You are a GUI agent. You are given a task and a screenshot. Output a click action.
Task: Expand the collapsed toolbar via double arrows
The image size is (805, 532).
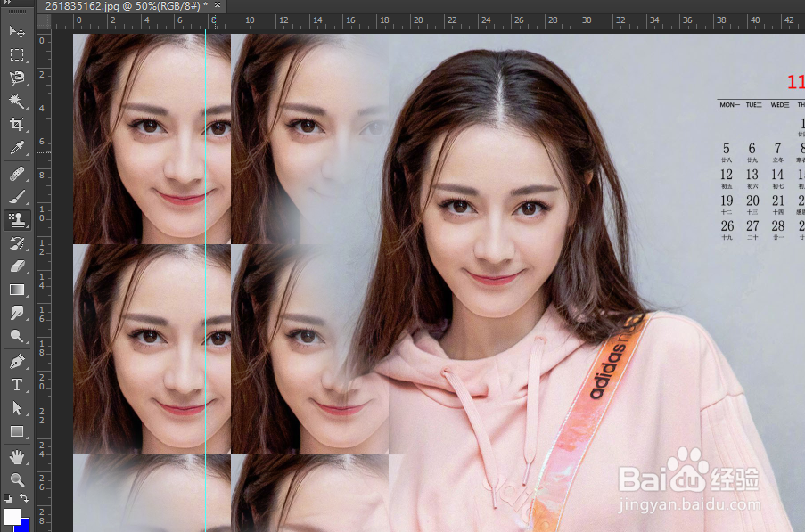pyautogui.click(x=7, y=2)
